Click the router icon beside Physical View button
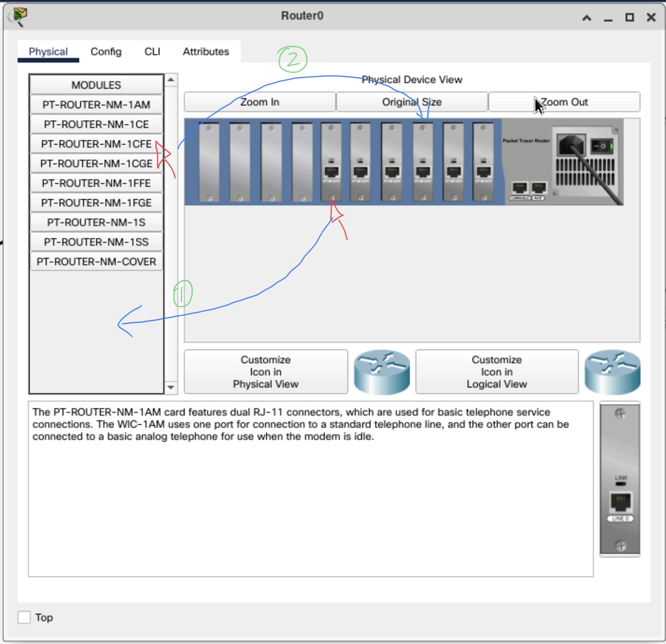The width and height of the screenshot is (666, 644). (382, 372)
